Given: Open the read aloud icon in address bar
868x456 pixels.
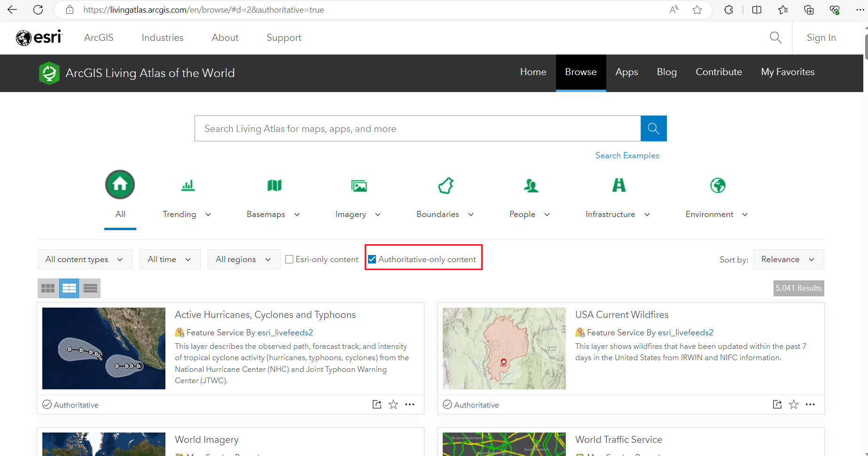Looking at the screenshot, I should 674,10.
